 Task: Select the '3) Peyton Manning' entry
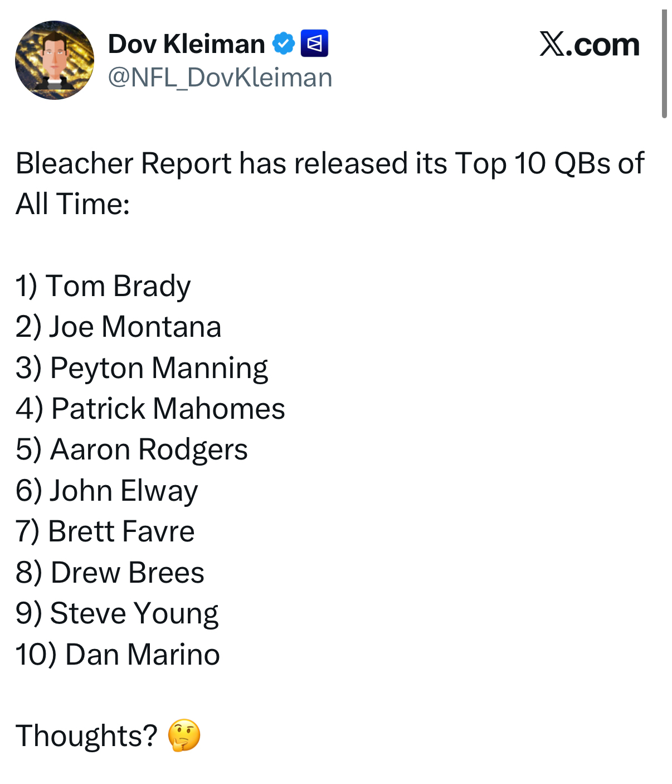(142, 368)
